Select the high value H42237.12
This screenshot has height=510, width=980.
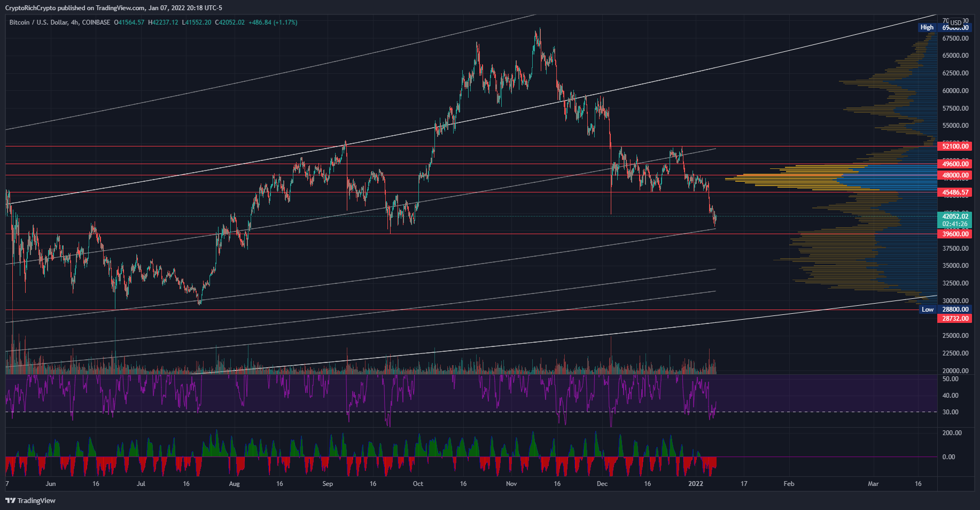click(163, 22)
